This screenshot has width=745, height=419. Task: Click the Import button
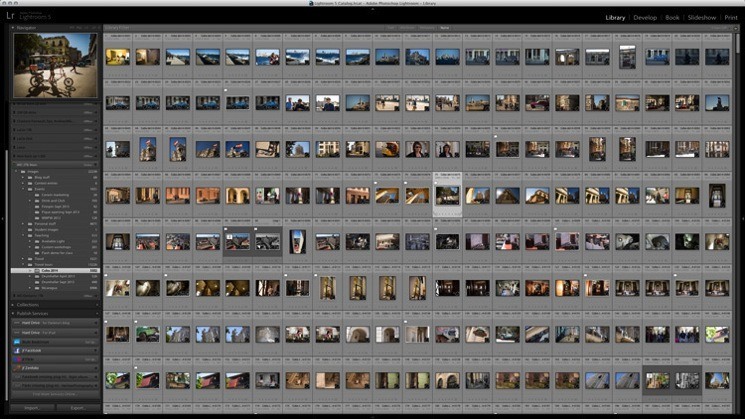pyautogui.click(x=32, y=408)
